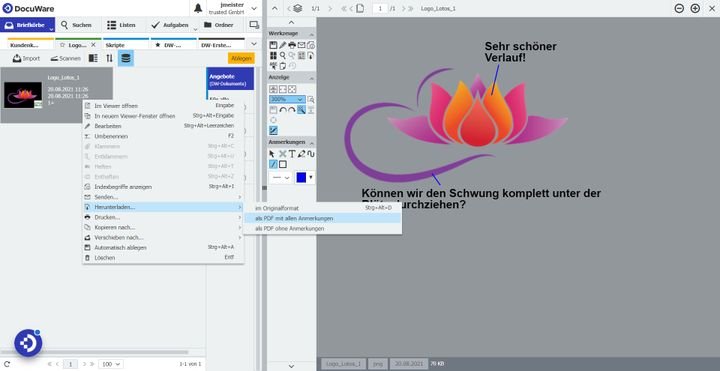Screen dimensions: 720x371
Task: Open the annotation color dropdown arrow
Action: tap(311, 177)
